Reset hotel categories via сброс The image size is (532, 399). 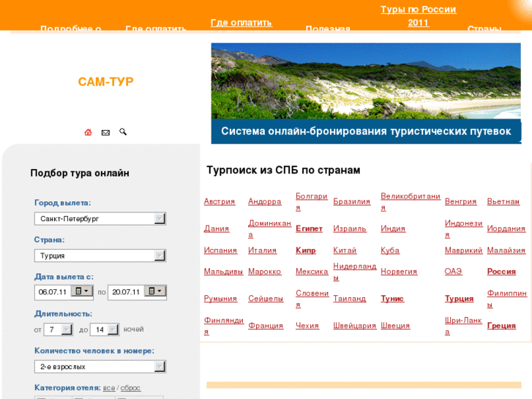point(130,388)
